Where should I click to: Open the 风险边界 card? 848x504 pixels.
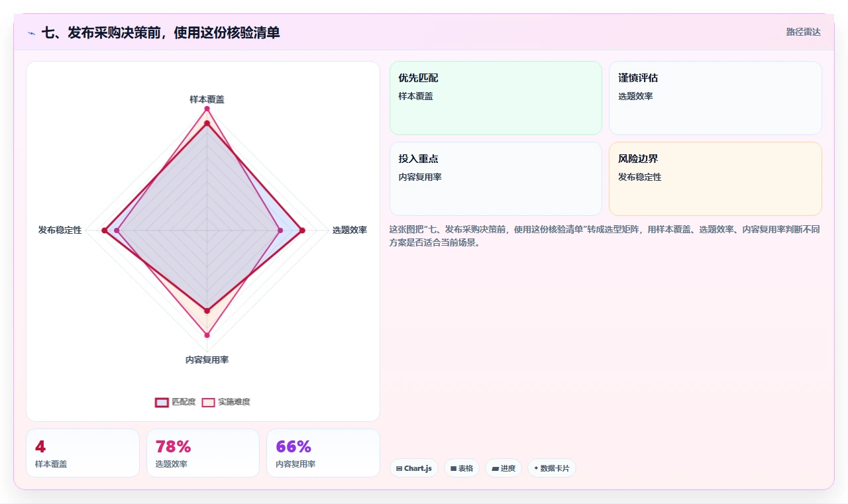pyautogui.click(x=715, y=179)
